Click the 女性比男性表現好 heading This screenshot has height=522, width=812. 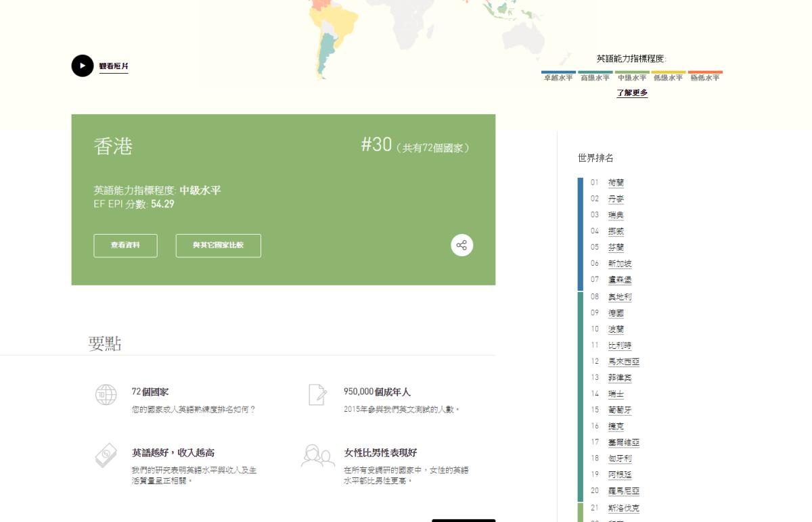pos(380,452)
